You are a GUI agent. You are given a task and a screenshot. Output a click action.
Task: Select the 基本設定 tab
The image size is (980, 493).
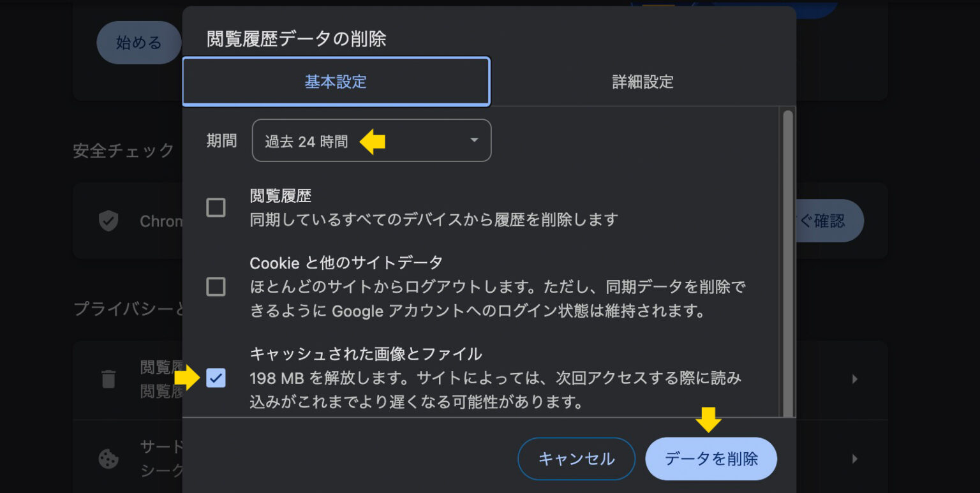pos(336,82)
